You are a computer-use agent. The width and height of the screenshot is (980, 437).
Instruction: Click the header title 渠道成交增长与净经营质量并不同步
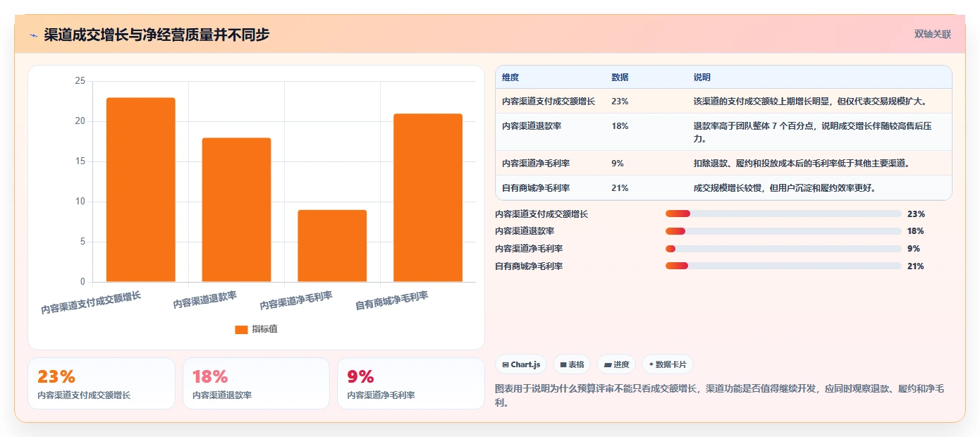[x=157, y=35]
